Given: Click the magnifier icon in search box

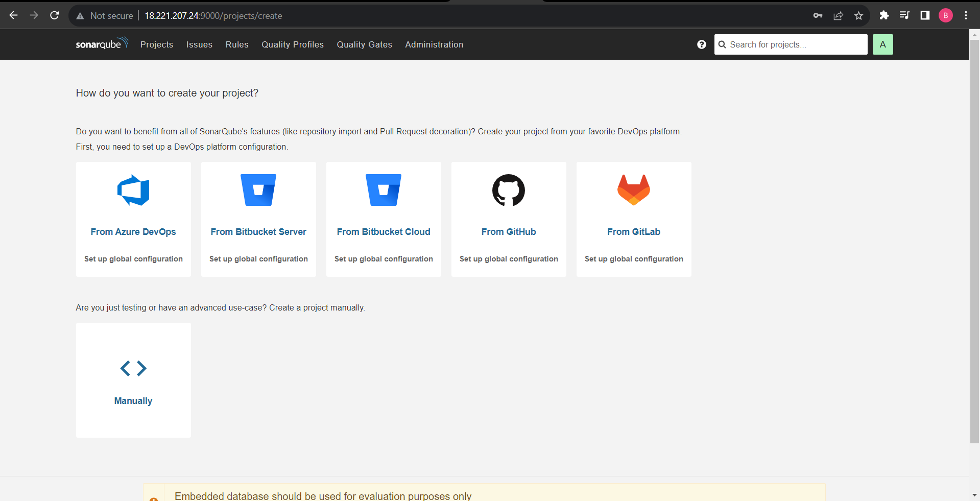Looking at the screenshot, I should (x=722, y=44).
